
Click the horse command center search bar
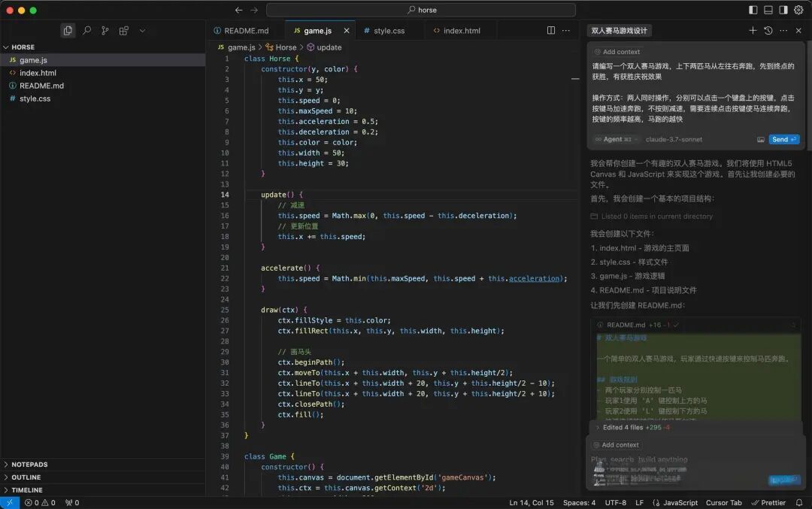click(x=421, y=10)
